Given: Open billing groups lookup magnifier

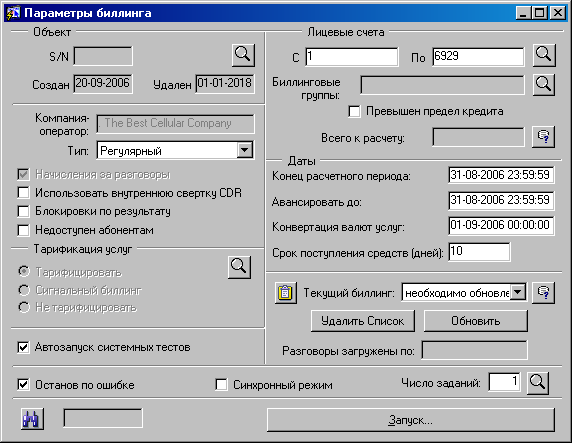Looking at the screenshot, I should (544, 85).
